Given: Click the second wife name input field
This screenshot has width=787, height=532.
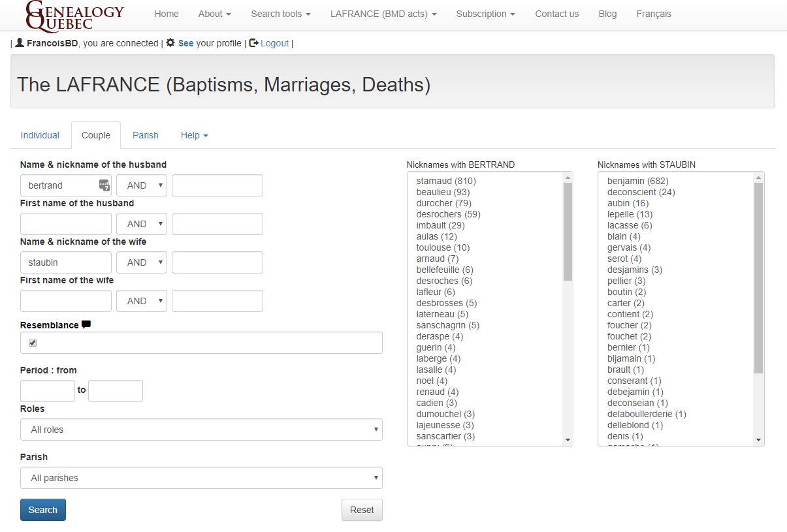Looking at the screenshot, I should tap(217, 262).
